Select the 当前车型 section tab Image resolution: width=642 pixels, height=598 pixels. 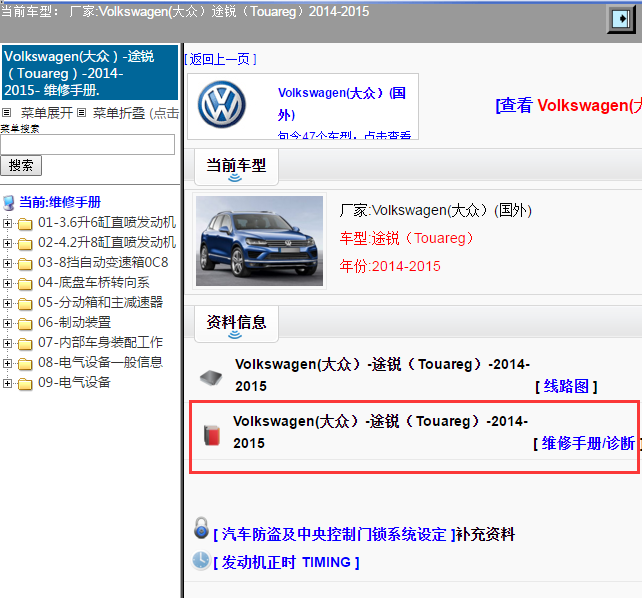(236, 167)
